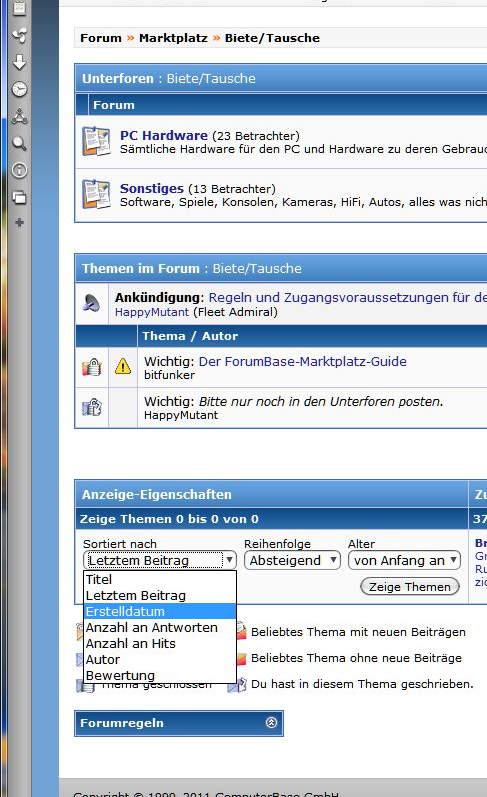
Task: Go to Marktplatz breadcrumb link
Action: (173, 38)
